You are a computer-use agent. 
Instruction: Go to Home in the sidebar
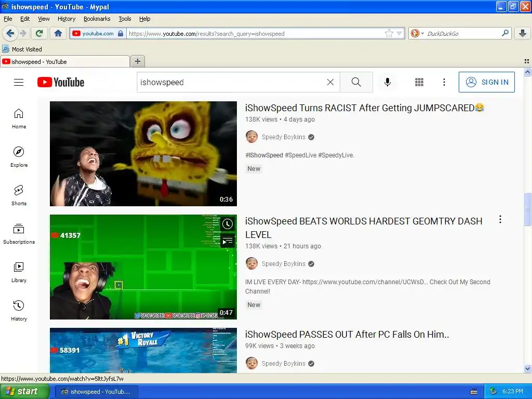[x=19, y=119]
